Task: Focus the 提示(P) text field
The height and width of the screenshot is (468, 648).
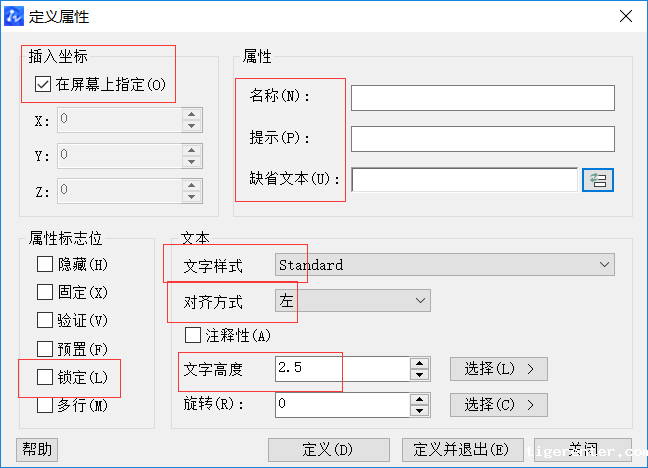Action: (481, 138)
